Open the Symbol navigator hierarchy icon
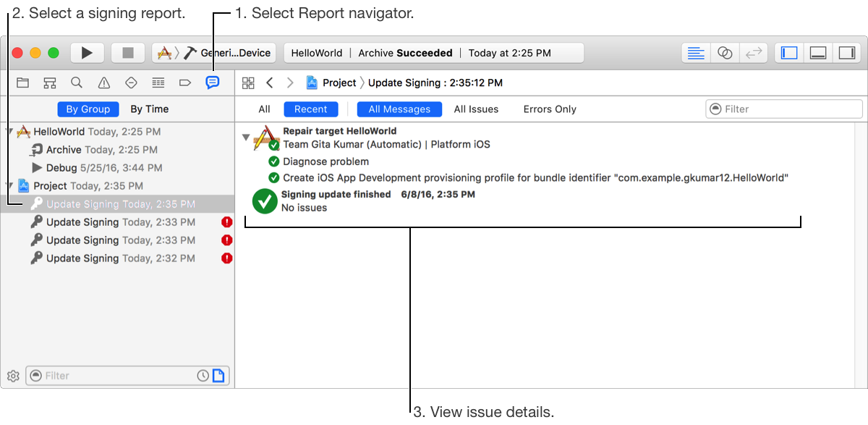Image resolution: width=868 pixels, height=425 pixels. pos(50,83)
